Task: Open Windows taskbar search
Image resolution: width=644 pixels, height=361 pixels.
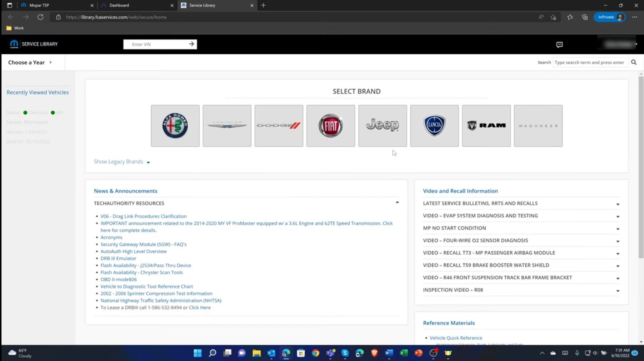Action: [212, 353]
